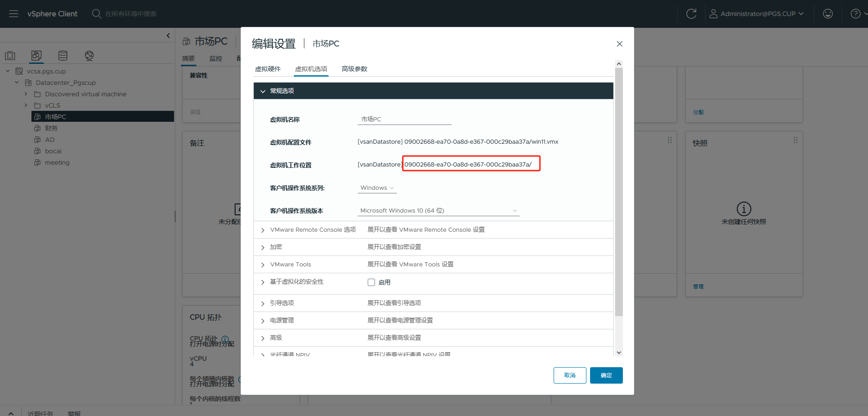Click the dialog vertical scrollbar thumb
The width and height of the screenshot is (868, 416).
619,192
